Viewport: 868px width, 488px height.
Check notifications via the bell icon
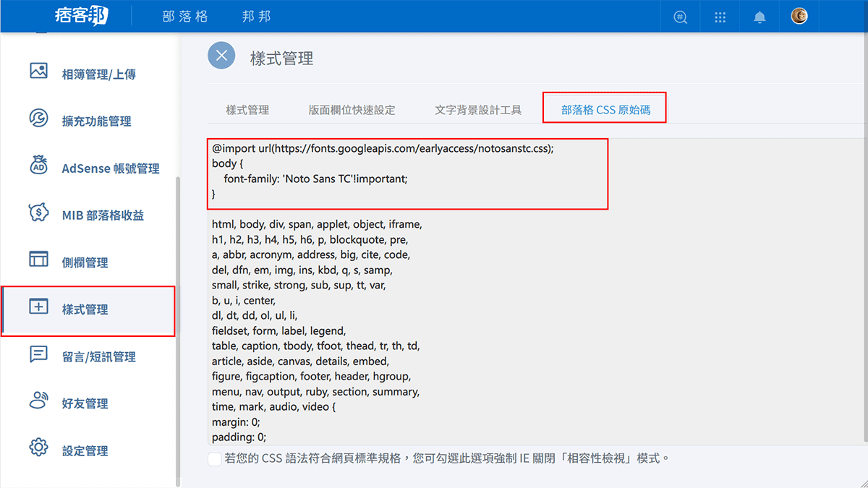[x=759, y=16]
